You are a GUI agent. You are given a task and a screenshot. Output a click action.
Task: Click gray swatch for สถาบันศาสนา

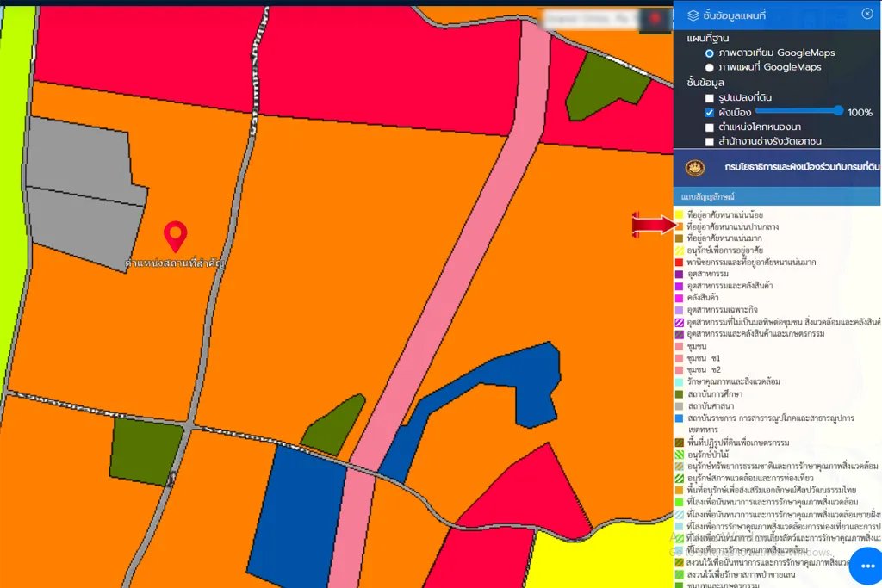point(679,405)
